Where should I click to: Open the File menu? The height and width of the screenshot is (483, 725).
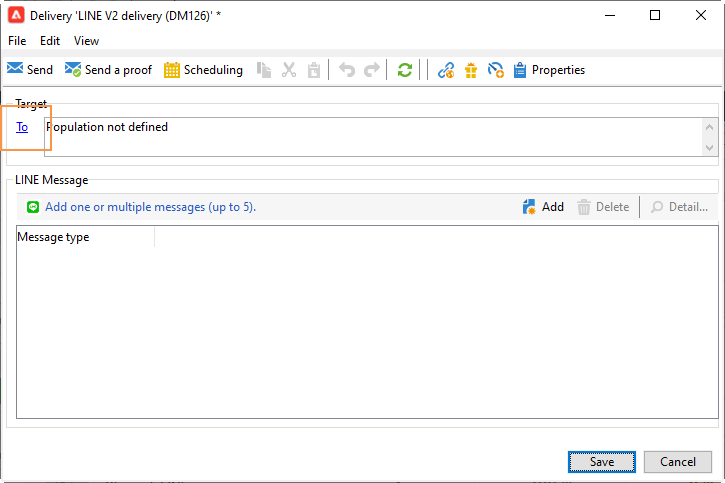17,41
